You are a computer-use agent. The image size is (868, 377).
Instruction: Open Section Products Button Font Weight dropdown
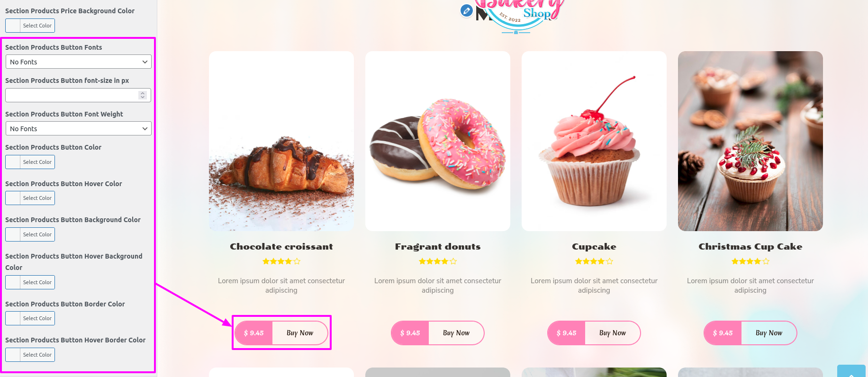pyautogui.click(x=78, y=129)
